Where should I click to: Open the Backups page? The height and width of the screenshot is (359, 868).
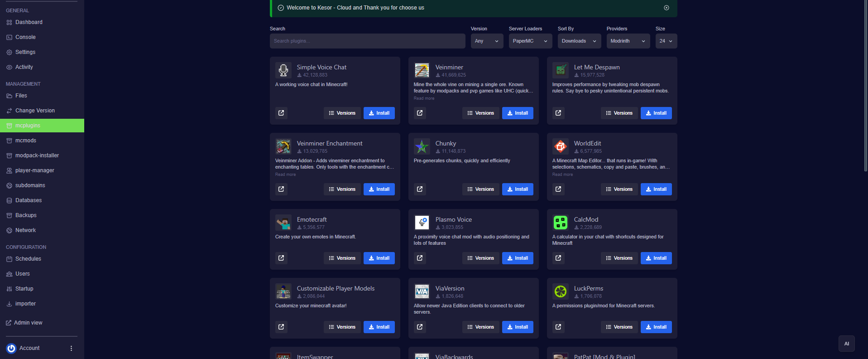(42, 215)
